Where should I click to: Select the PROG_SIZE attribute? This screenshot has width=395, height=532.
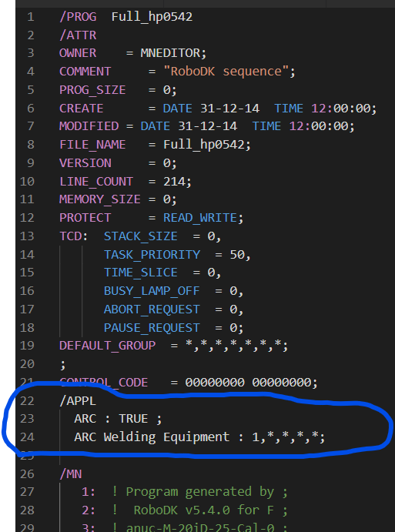pyautogui.click(x=92, y=90)
